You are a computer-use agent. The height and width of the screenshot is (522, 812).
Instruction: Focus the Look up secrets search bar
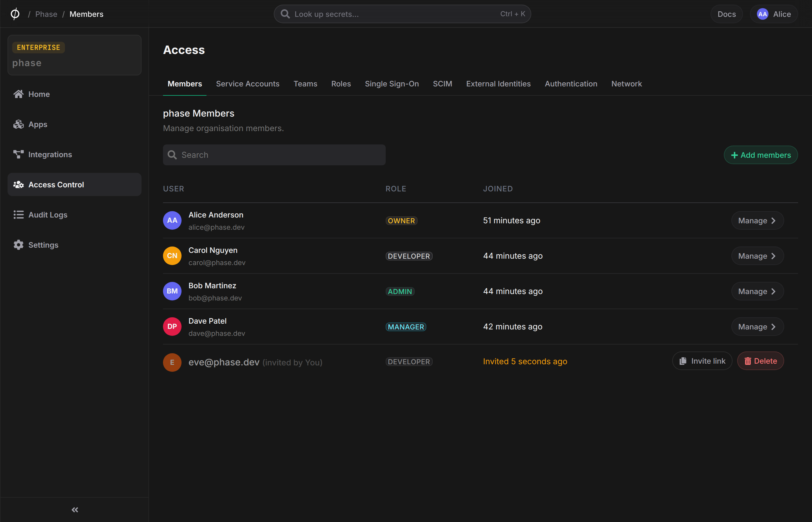coord(402,14)
